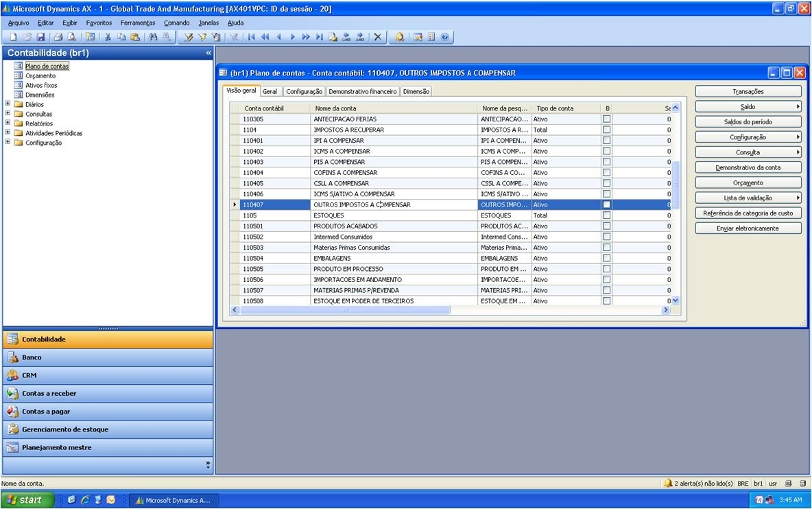812x509 pixels.
Task: Click the horizontal scrollbar thumb of grid
Action: click(344, 309)
